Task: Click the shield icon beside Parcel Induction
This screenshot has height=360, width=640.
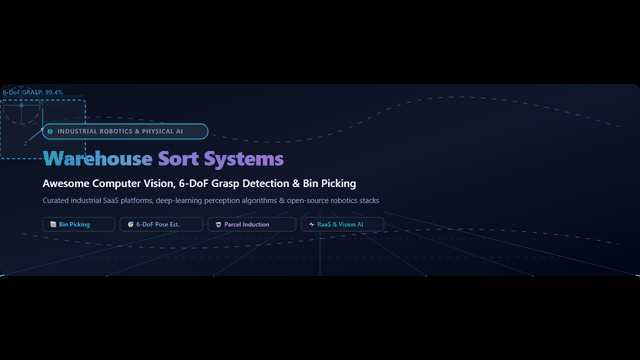Action: click(218, 224)
